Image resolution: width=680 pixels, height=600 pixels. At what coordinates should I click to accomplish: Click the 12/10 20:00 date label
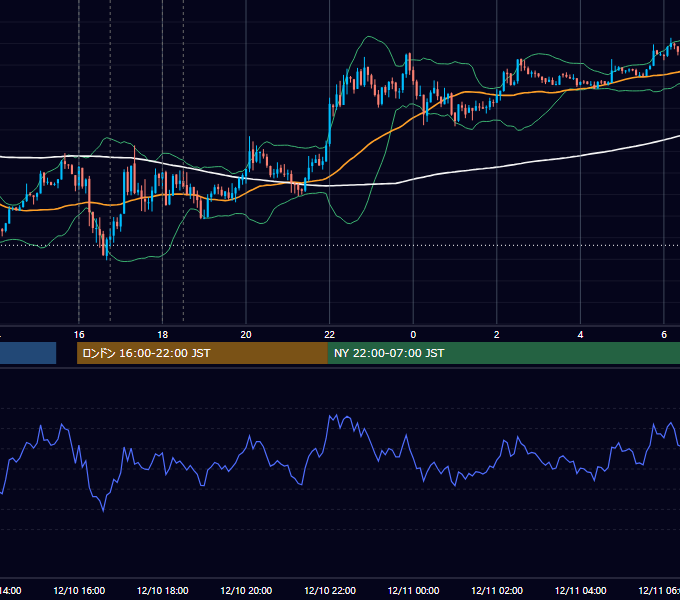pyautogui.click(x=246, y=590)
